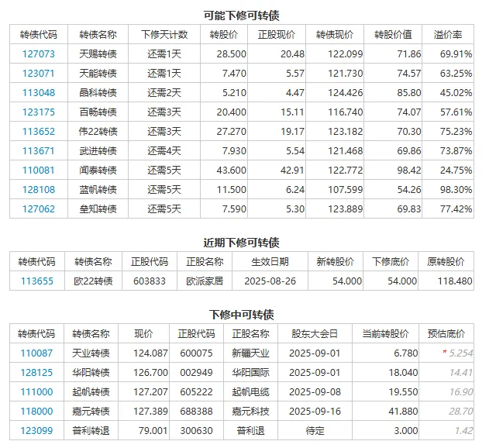Viewport: 496px width, 448px height.
Task: Open bond code link 127062
Action: (x=38, y=208)
